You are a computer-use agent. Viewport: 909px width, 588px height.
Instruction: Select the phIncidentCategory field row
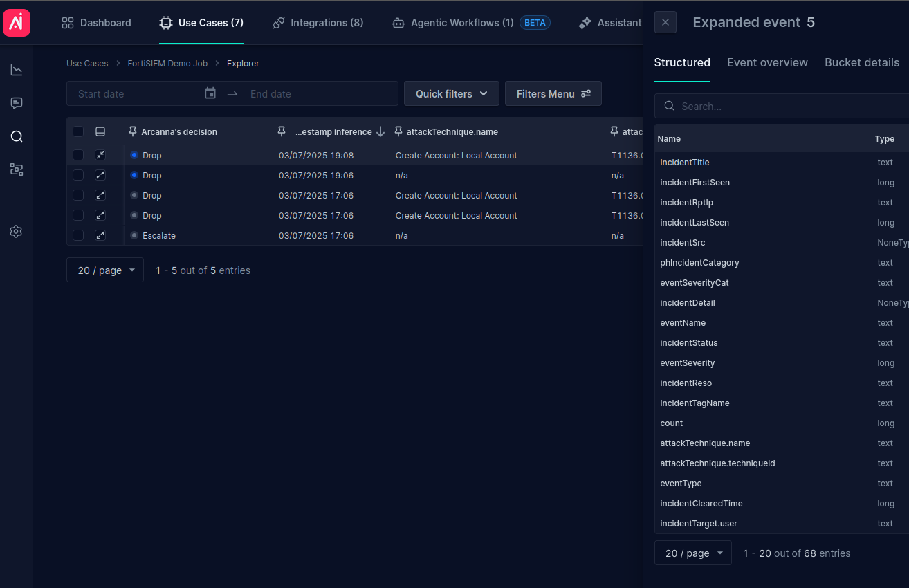pyautogui.click(x=782, y=262)
